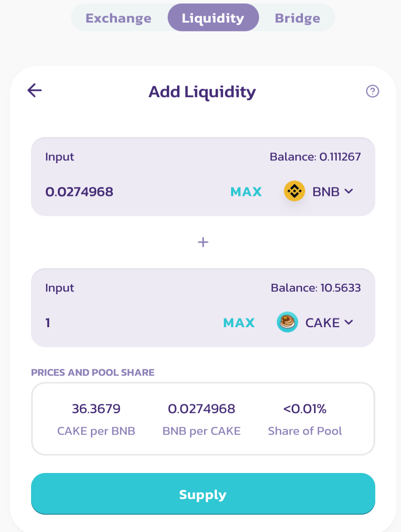The width and height of the screenshot is (401, 532).
Task: Open the BNB token selector label
Action: click(326, 192)
